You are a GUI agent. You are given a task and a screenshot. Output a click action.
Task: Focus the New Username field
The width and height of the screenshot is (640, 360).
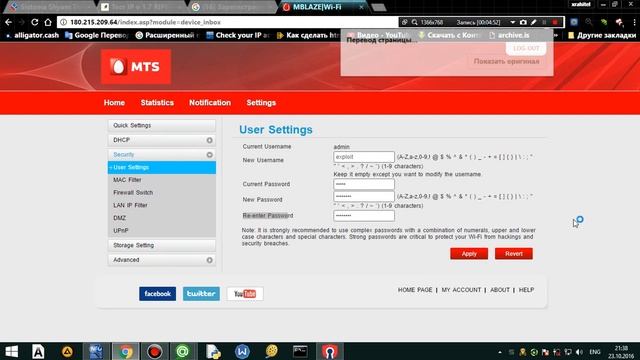pos(364,157)
